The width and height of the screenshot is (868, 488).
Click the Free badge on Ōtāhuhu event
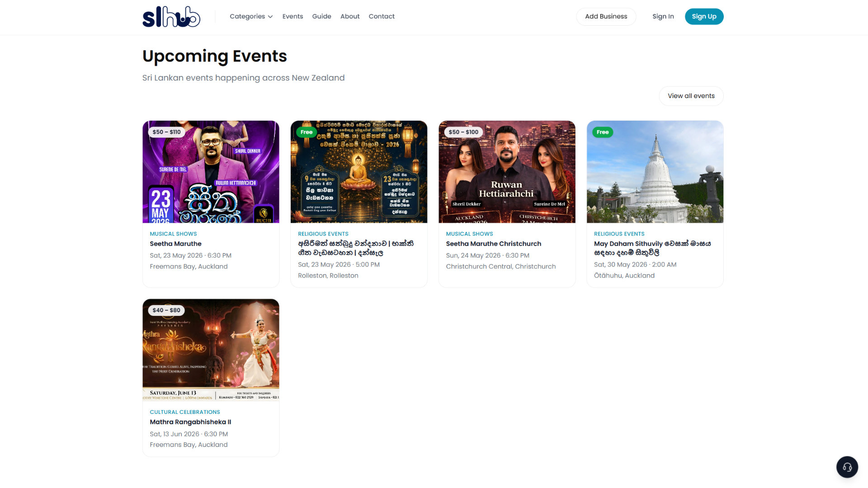tap(603, 132)
